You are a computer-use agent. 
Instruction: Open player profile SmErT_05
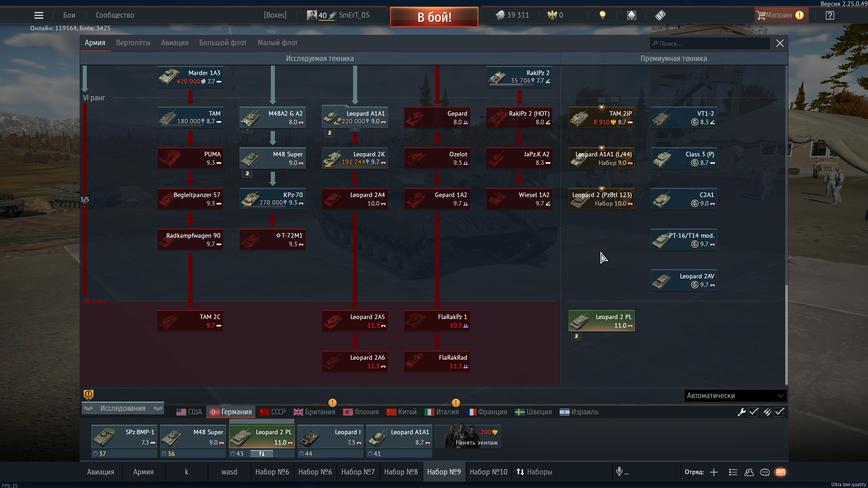(339, 15)
